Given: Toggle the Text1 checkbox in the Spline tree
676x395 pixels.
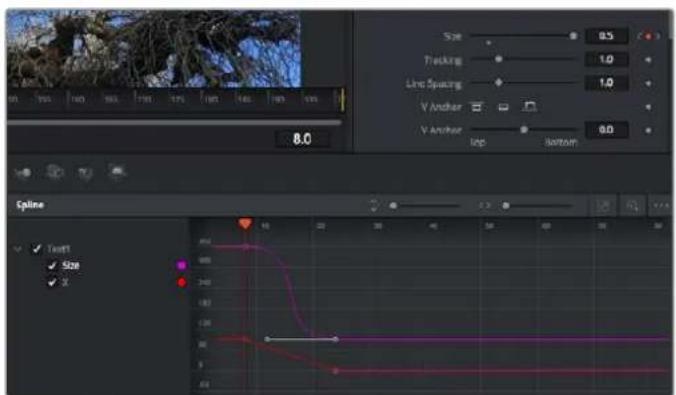Looking at the screenshot, I should click(x=37, y=248).
